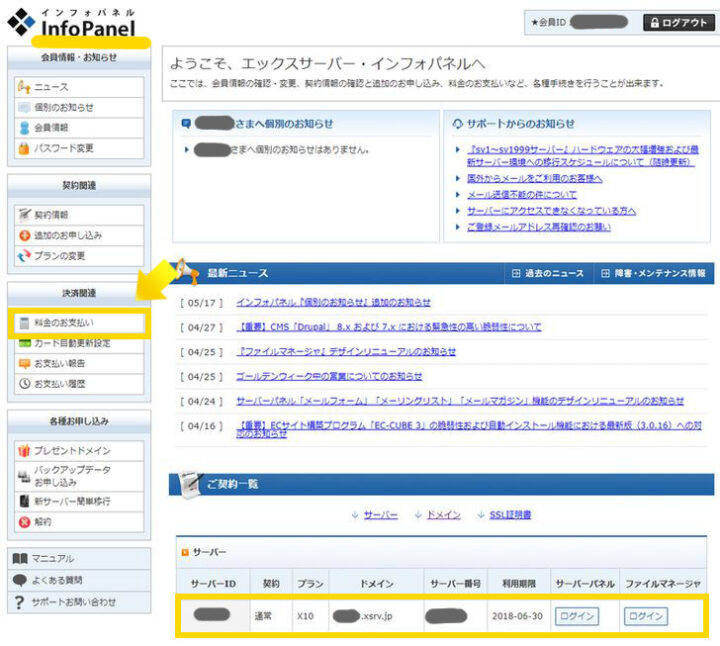Image resolution: width=720 pixels, height=646 pixels.
Task: Click the server icon beside 新サーバー簡単移行
Action: (x=24, y=501)
